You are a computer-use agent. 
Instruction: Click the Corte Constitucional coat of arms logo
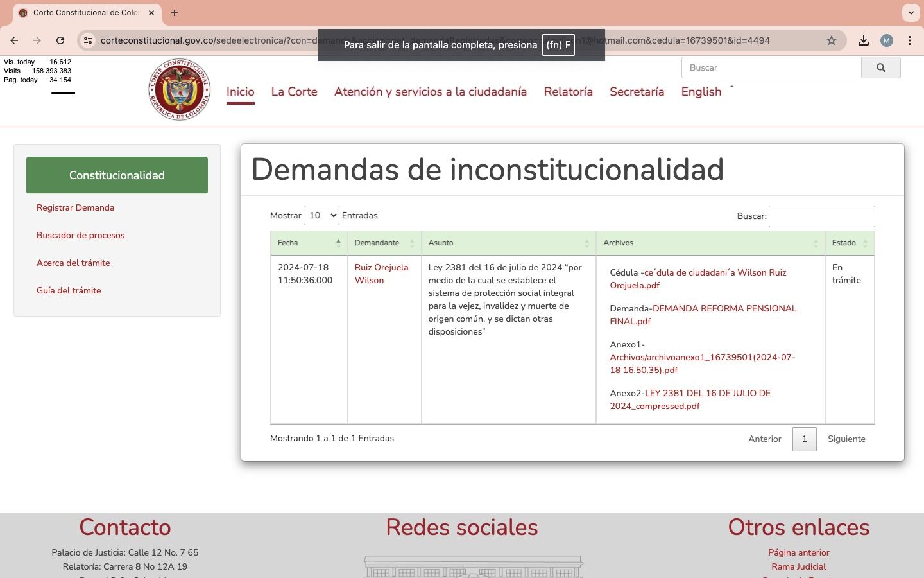point(178,89)
